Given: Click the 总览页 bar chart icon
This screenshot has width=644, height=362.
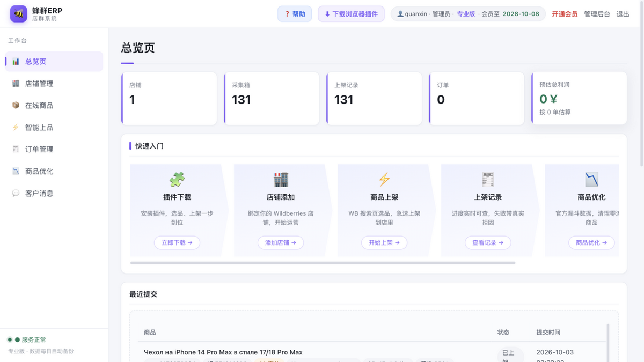Looking at the screenshot, I should (x=16, y=62).
